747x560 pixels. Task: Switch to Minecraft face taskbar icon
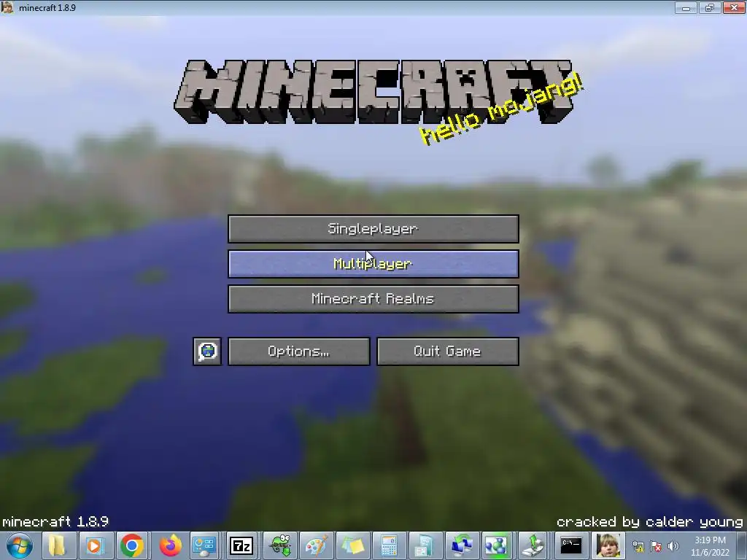tap(608, 545)
